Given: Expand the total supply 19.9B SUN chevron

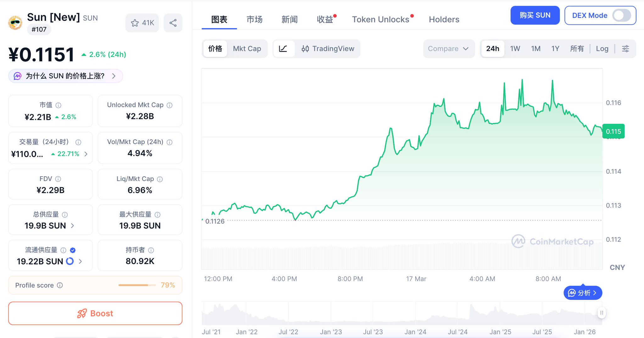Looking at the screenshot, I should [73, 226].
